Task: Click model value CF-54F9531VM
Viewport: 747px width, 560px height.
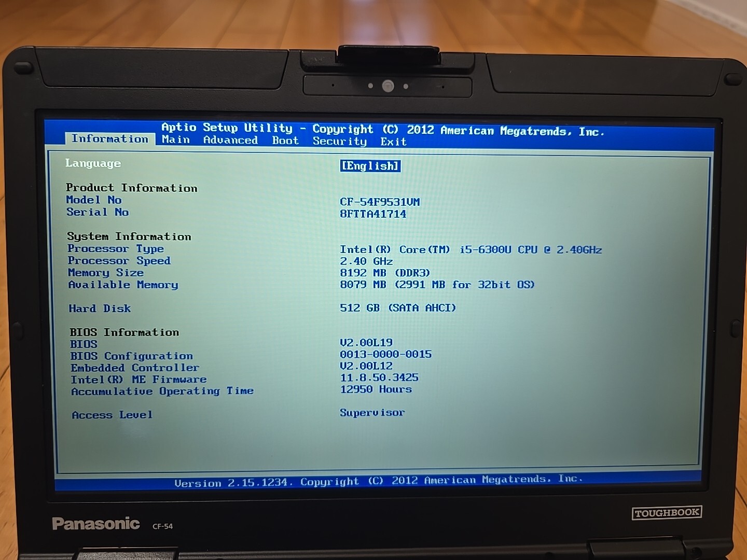Action: pyautogui.click(x=380, y=202)
